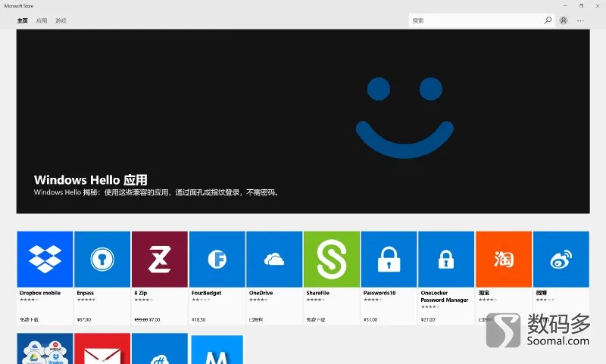
Task: Open the blue M letter app tile
Action: [x=217, y=350]
